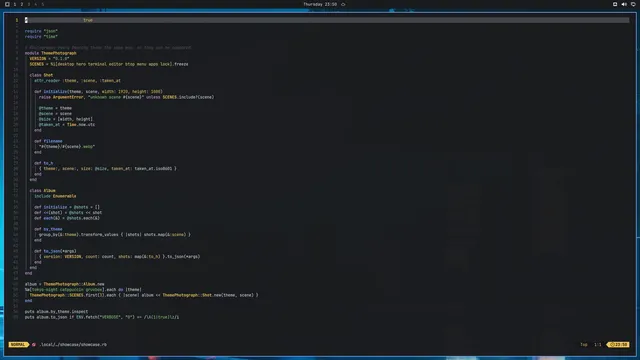Click line number 1 in the gutter
Viewport: 640px width, 360px height.
tap(17, 20)
